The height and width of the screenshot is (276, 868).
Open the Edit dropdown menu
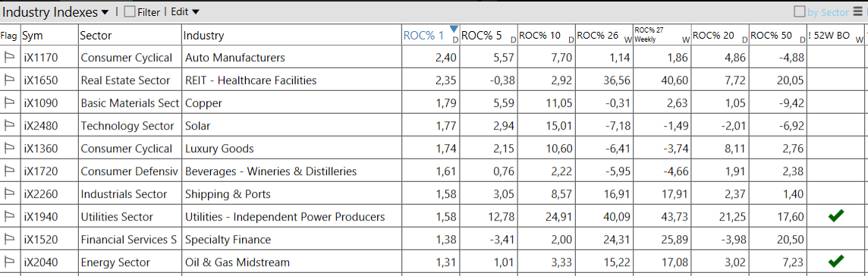(185, 12)
